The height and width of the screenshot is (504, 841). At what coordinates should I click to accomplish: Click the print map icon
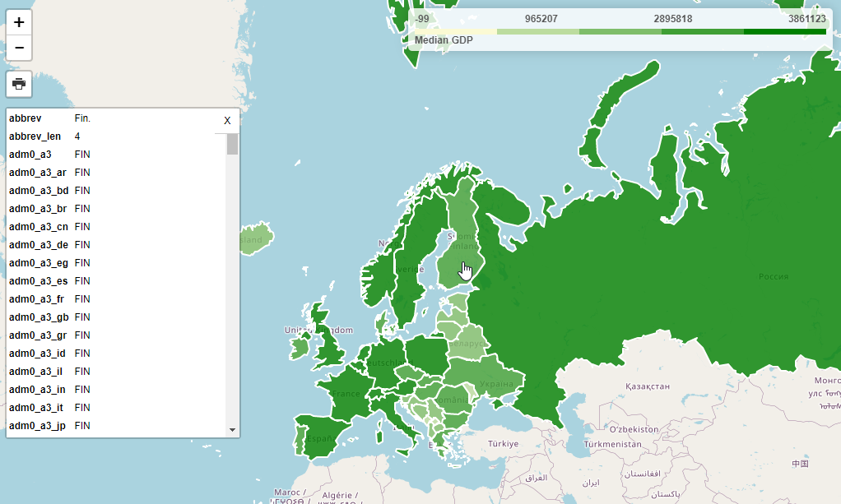click(19, 83)
